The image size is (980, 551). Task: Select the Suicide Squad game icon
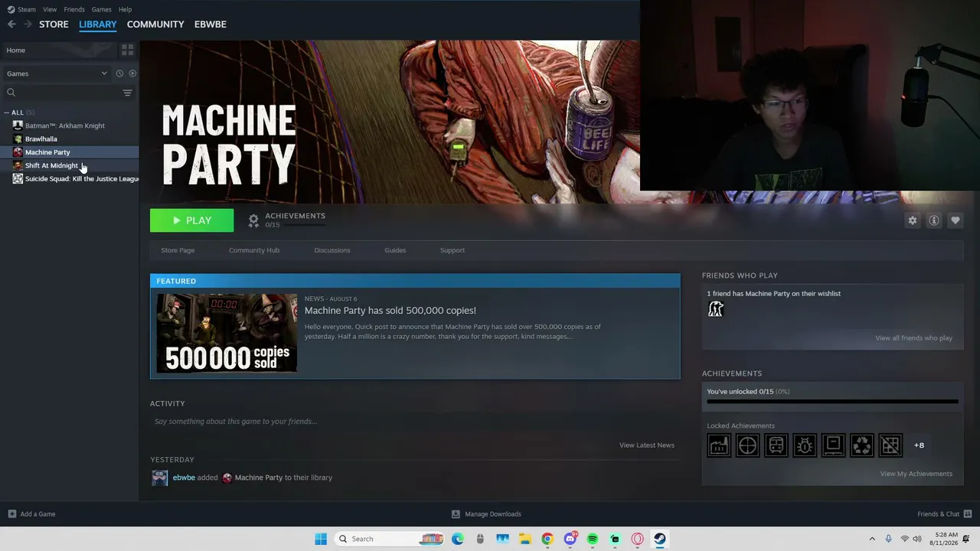[18, 178]
